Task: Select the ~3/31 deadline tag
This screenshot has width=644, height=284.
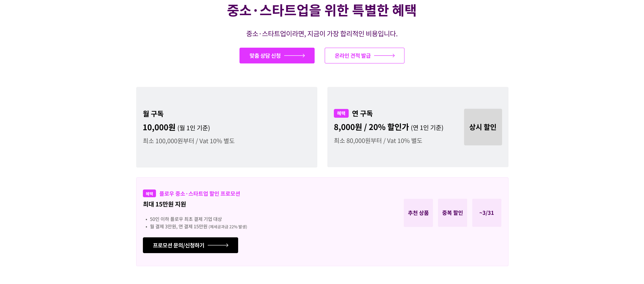Action: click(487, 213)
